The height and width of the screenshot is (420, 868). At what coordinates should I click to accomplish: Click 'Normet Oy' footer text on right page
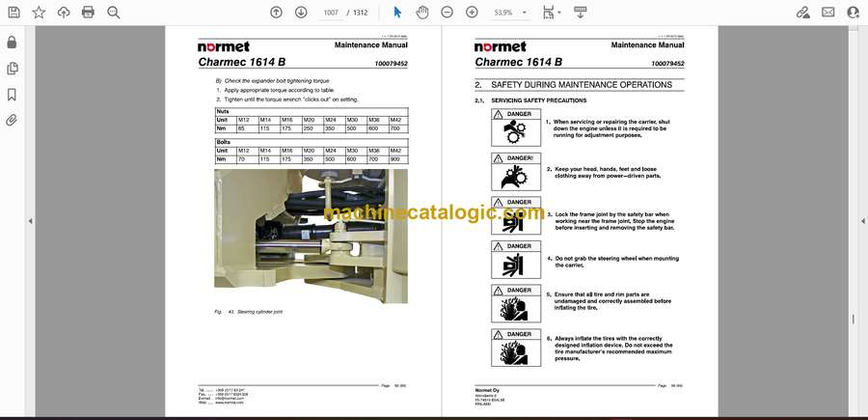(x=485, y=390)
